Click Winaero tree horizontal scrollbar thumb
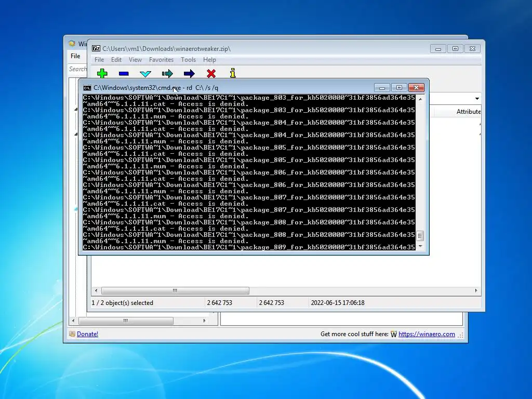The width and height of the screenshot is (532, 399). point(126,321)
